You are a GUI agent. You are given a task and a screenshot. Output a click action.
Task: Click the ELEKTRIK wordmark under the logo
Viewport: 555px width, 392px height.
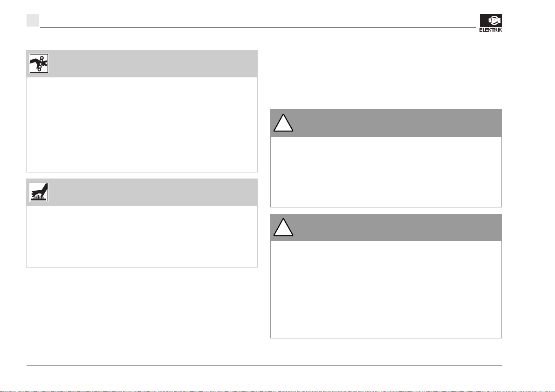coord(491,30)
